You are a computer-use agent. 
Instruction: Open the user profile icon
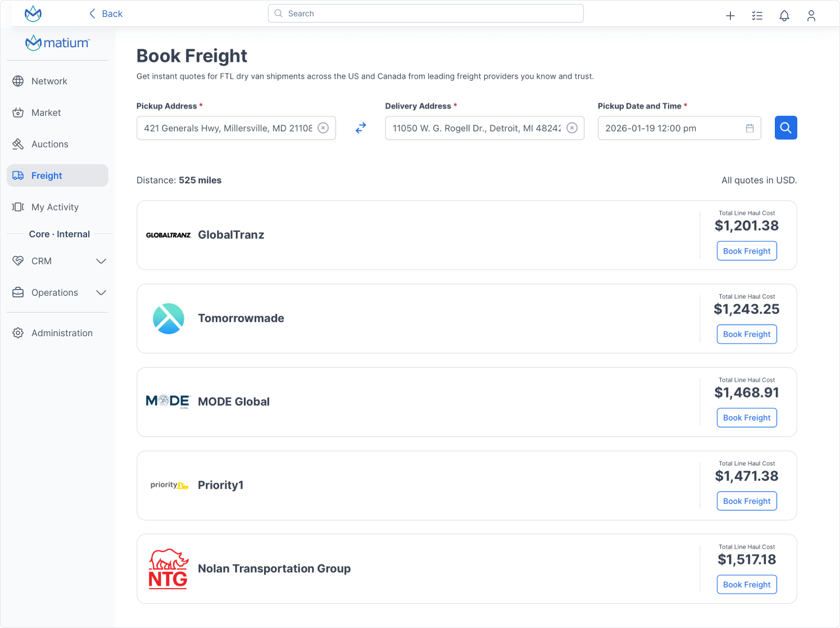(811, 16)
